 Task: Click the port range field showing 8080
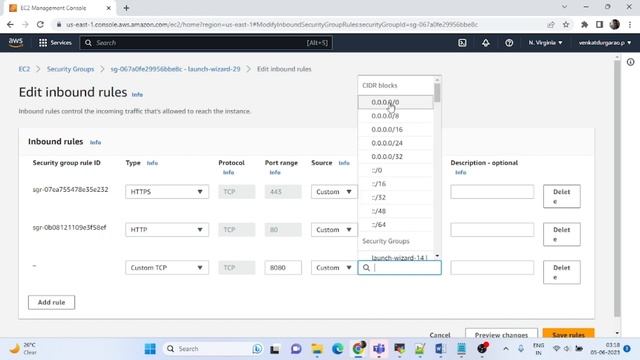pos(283,268)
